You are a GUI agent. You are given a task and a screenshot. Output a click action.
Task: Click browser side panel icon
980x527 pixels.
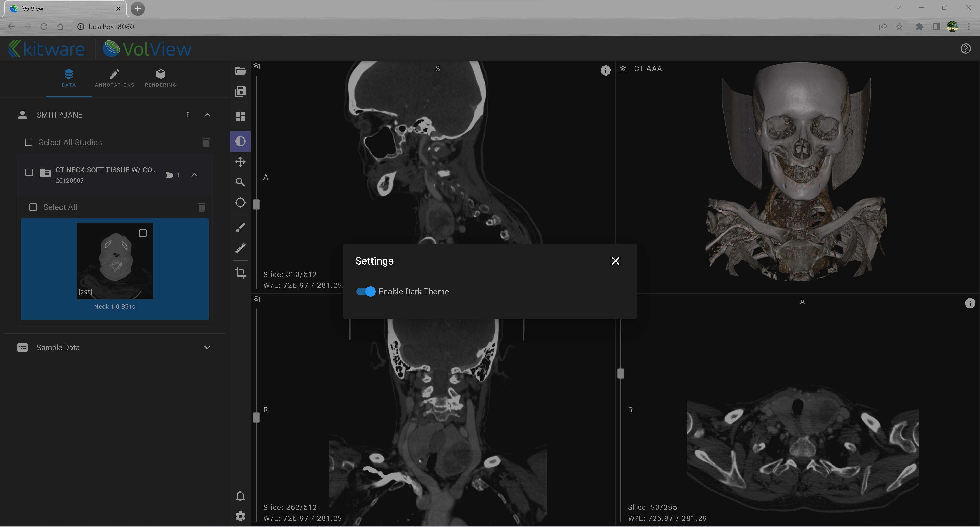click(936, 27)
